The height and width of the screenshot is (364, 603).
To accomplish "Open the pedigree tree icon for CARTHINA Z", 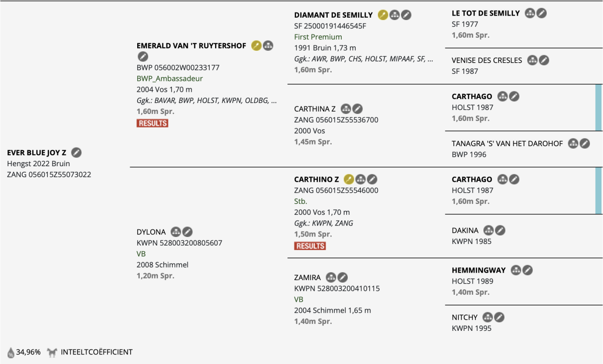I will (345, 109).
